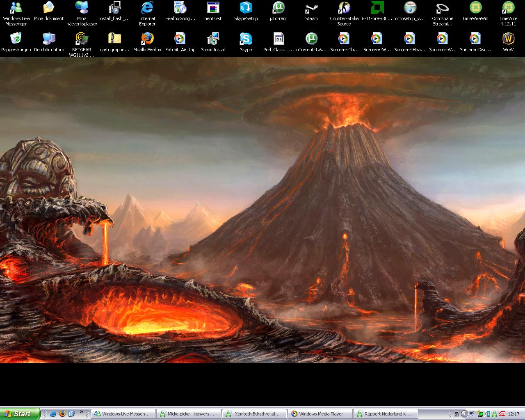Click the taskbar clock showing 12:17
525x420 pixels.
point(514,414)
